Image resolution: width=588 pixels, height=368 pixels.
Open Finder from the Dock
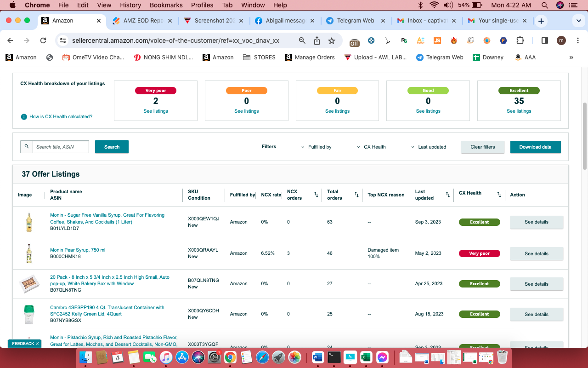[86, 357]
